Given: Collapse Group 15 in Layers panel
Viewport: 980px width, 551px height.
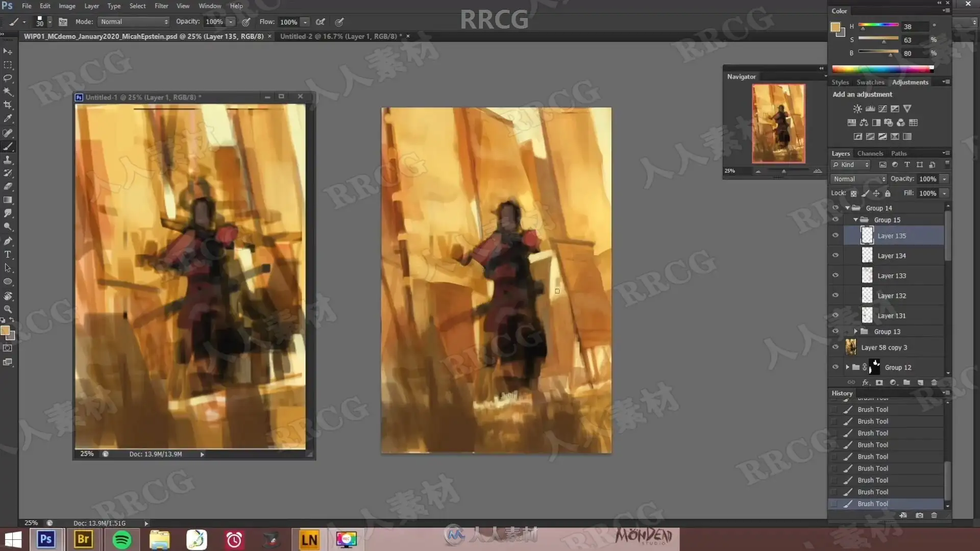Looking at the screenshot, I should [x=855, y=220].
